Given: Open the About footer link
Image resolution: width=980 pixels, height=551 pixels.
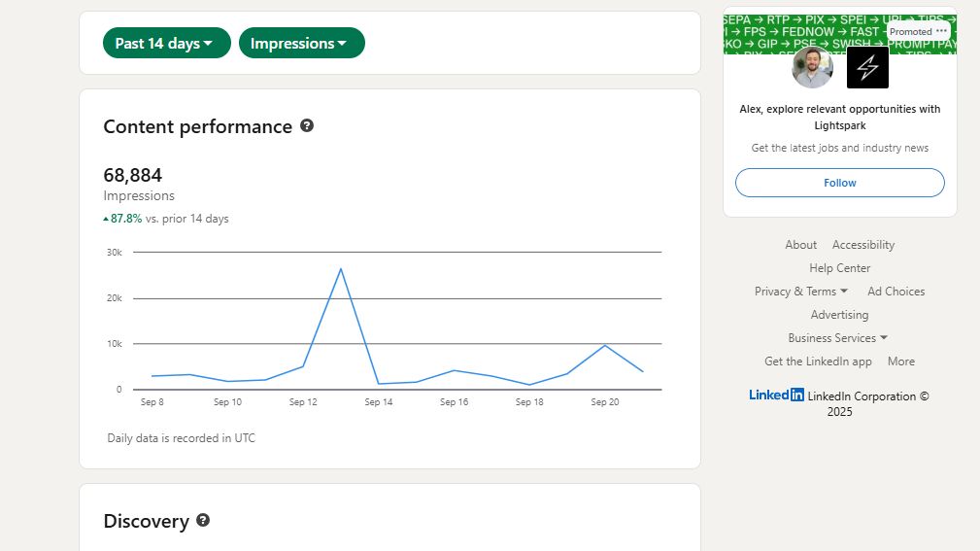Looking at the screenshot, I should (x=800, y=245).
